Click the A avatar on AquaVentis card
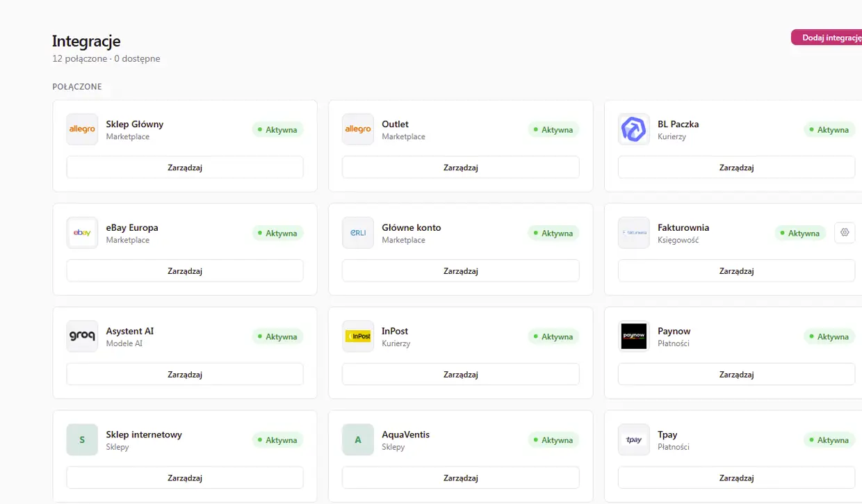Image resolution: width=862 pixels, height=504 pixels. tap(358, 440)
